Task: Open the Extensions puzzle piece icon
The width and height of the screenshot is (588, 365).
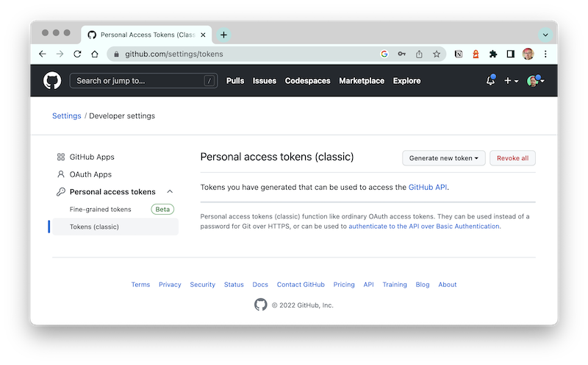Action: [x=493, y=54]
